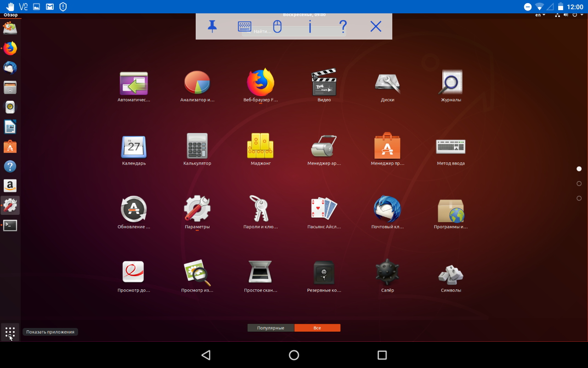This screenshot has height=368, width=588.
Task: Switch to the Популярные tab
Action: coord(271,328)
